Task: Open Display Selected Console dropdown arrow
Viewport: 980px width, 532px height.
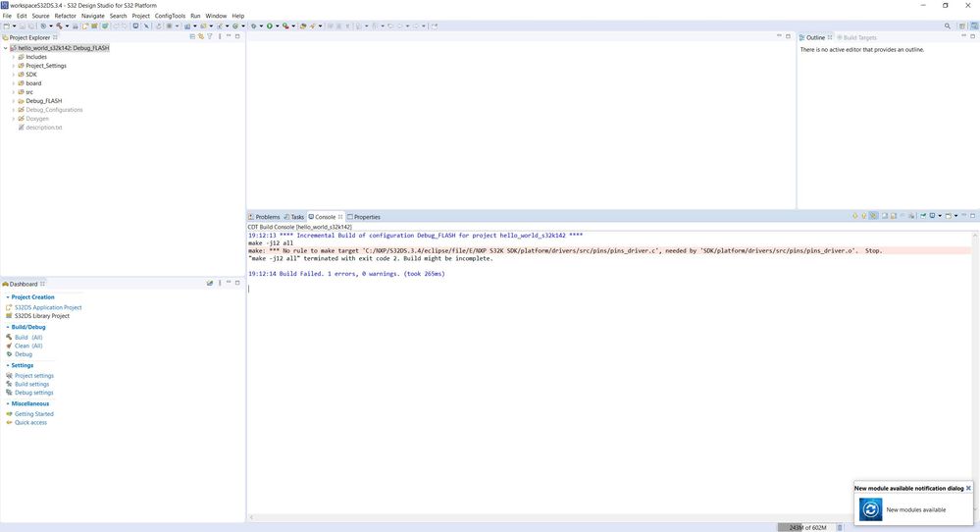Action: coord(940,216)
